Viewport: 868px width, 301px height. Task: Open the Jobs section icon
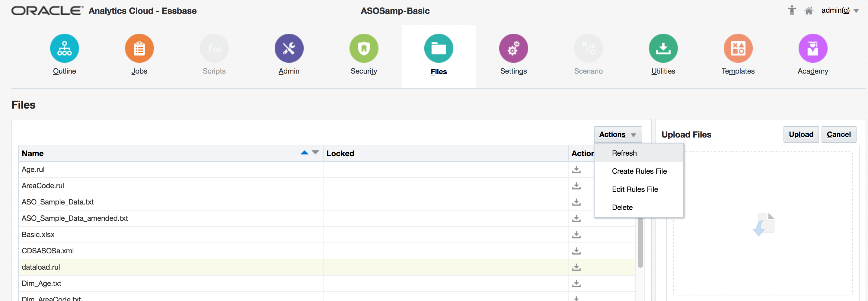pos(139,48)
